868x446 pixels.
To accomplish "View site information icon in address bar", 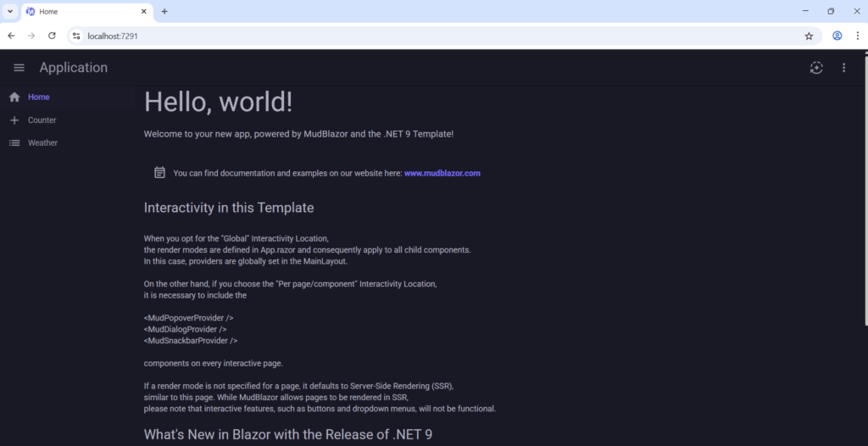I will pos(76,36).
